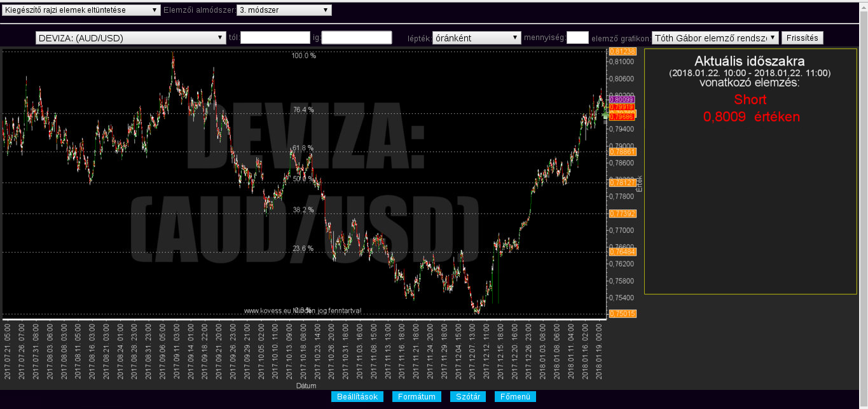Screen dimensions: 868x409
Task: Go to Főmenü main menu
Action: pos(515,397)
